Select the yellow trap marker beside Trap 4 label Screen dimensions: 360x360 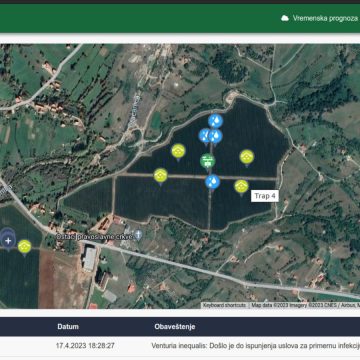[241, 188]
